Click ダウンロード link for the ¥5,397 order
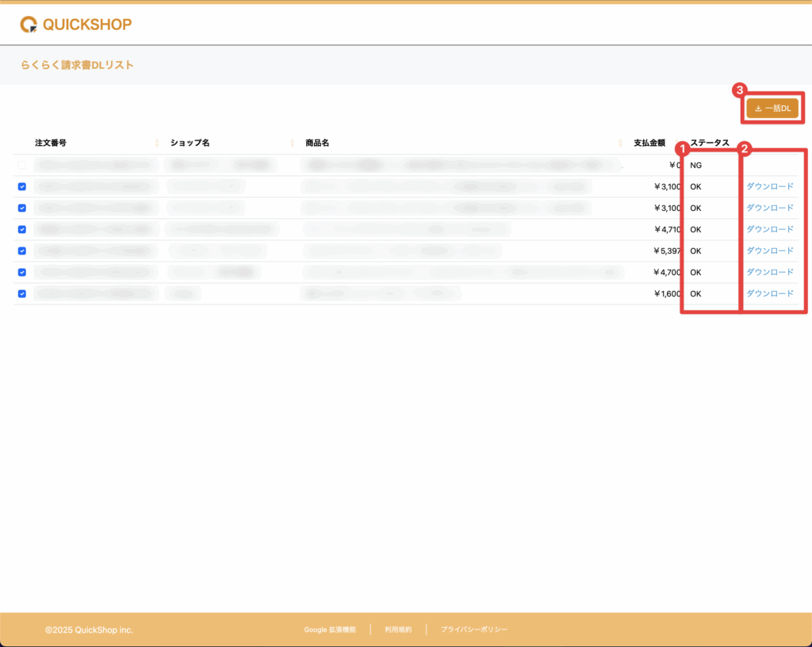This screenshot has height=647, width=812. coord(769,251)
